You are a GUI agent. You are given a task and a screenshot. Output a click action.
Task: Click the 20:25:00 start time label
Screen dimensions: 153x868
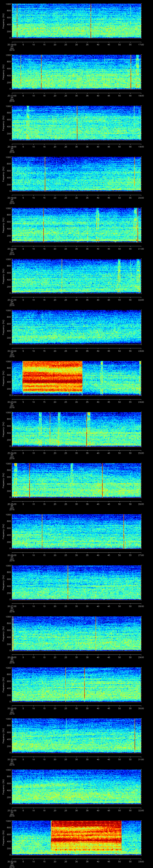point(12,504)
